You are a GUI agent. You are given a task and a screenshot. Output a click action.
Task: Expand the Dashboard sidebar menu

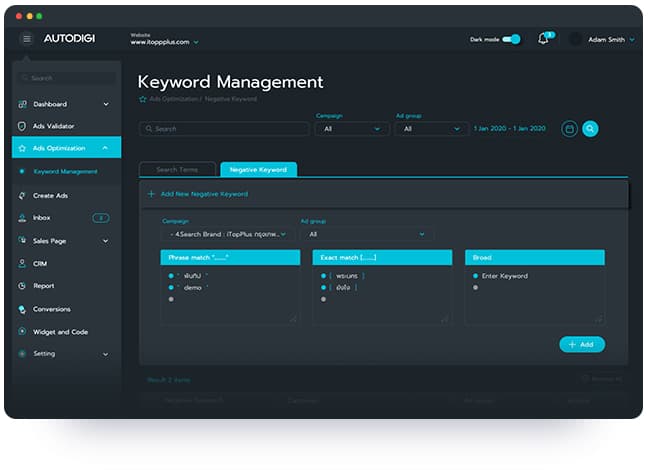[x=106, y=104]
